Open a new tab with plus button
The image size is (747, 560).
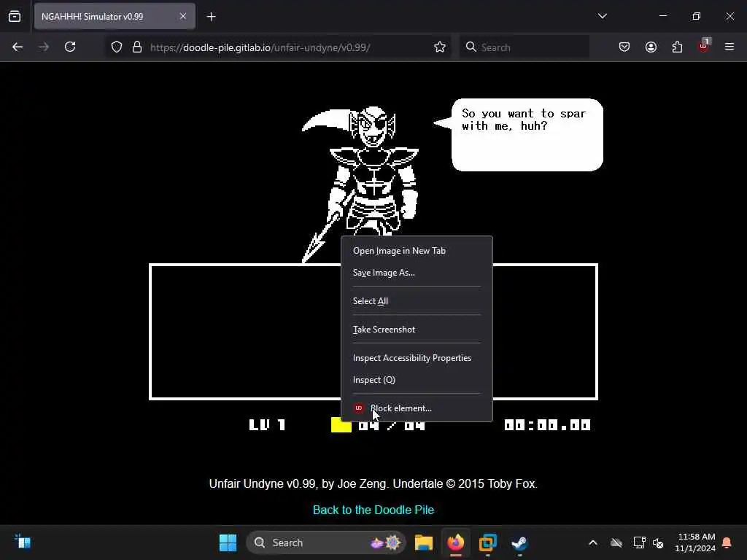point(211,17)
